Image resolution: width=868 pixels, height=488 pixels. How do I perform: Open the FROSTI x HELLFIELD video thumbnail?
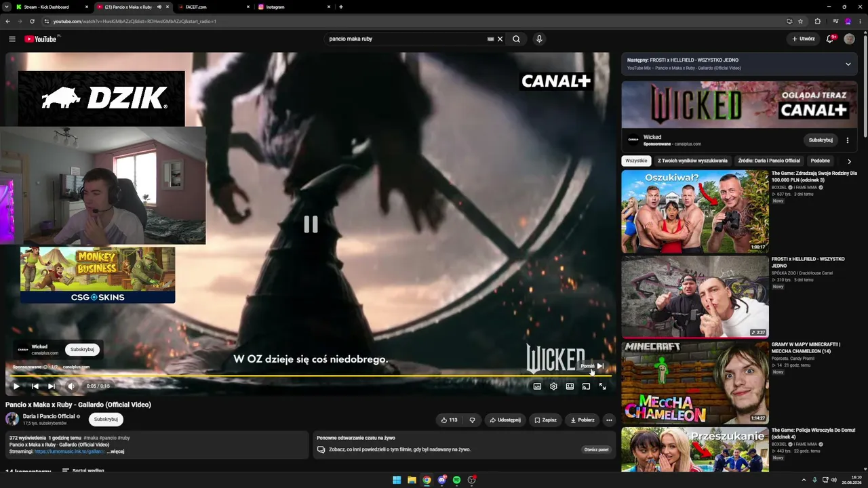click(695, 297)
